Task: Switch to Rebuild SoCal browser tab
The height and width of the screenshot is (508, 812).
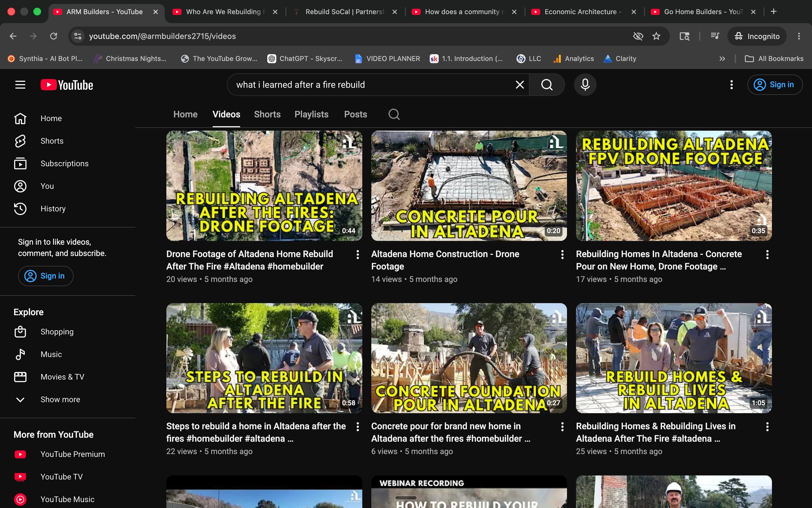Action: click(x=345, y=12)
